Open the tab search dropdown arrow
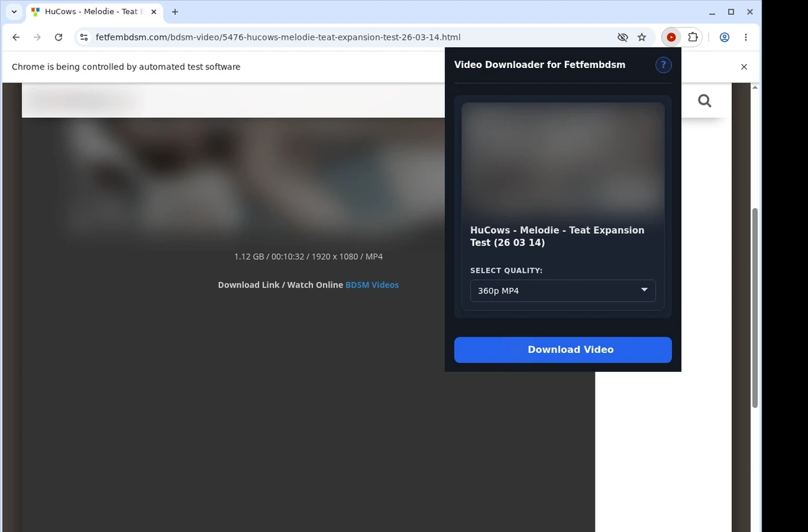808x532 pixels. click(x=14, y=11)
